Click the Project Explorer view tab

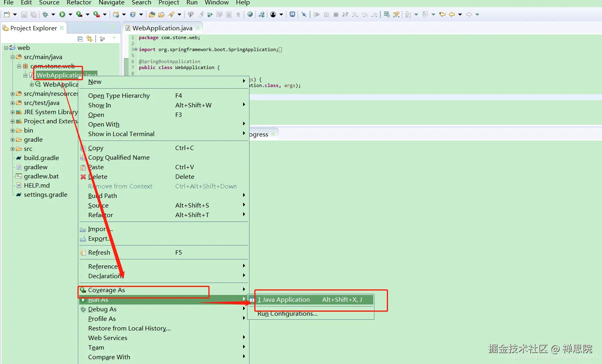pyautogui.click(x=34, y=28)
